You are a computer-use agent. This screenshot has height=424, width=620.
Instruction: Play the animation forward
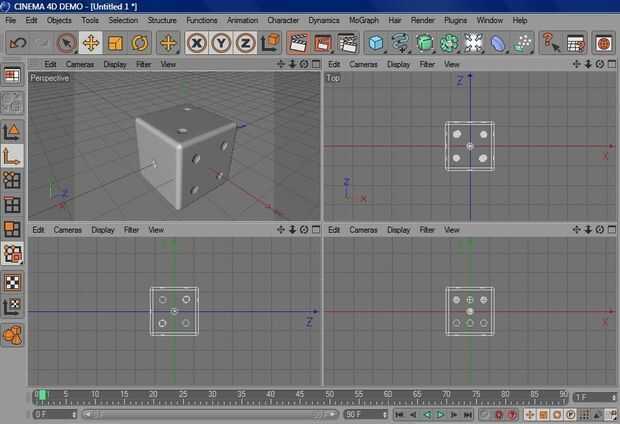point(440,415)
